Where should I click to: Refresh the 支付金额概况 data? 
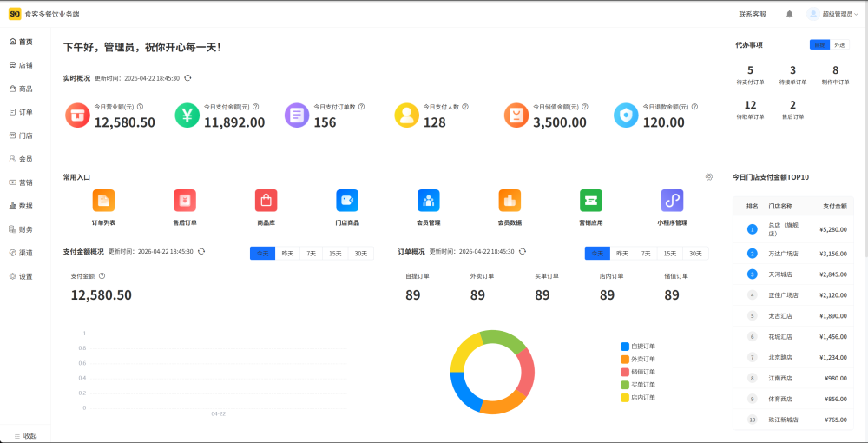pyautogui.click(x=201, y=251)
